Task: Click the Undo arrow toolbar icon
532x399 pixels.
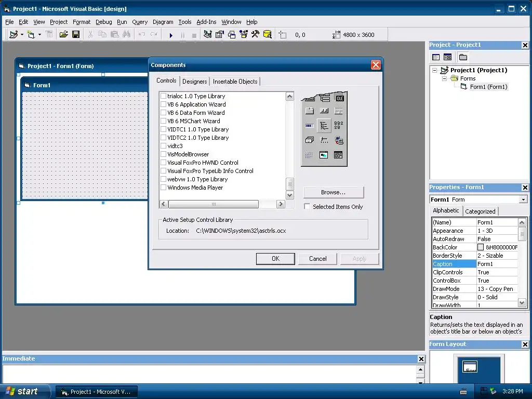Action: (x=142, y=35)
